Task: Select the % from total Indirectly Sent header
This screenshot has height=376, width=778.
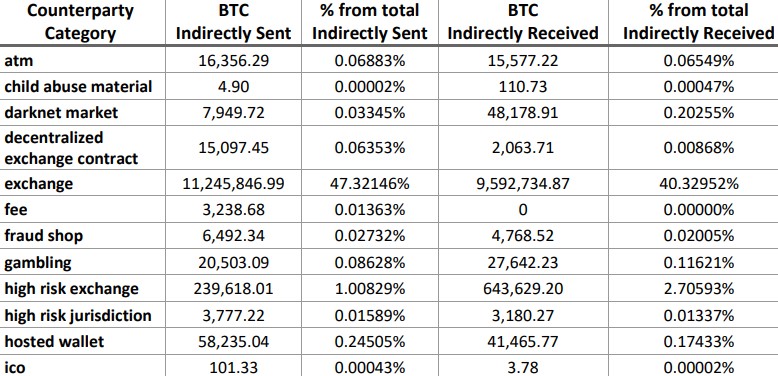Action: tap(370, 22)
